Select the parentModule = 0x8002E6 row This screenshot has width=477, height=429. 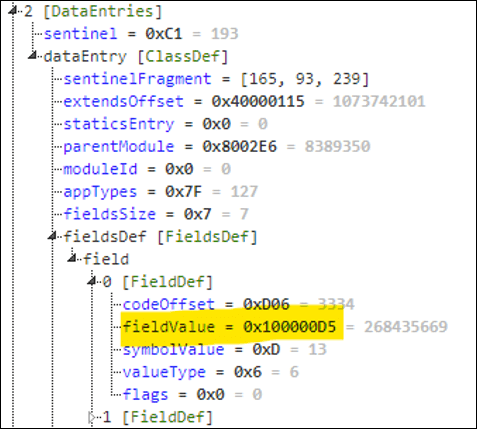(x=217, y=146)
